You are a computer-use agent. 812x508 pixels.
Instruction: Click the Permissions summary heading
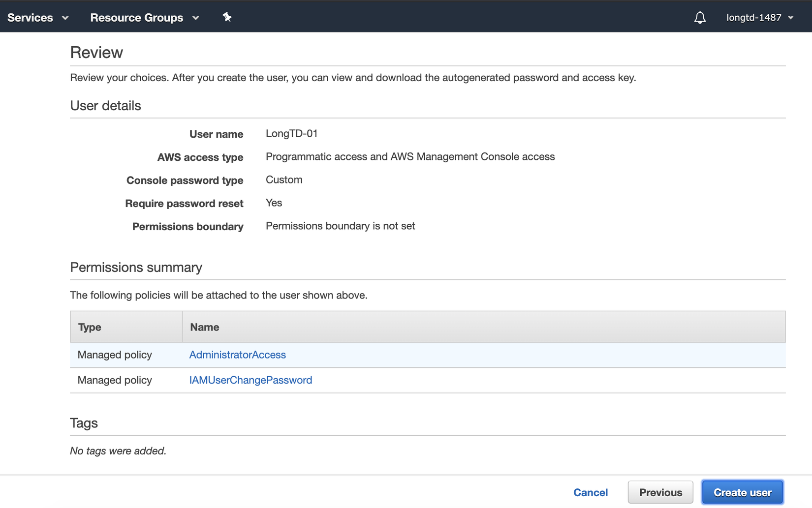pyautogui.click(x=136, y=268)
